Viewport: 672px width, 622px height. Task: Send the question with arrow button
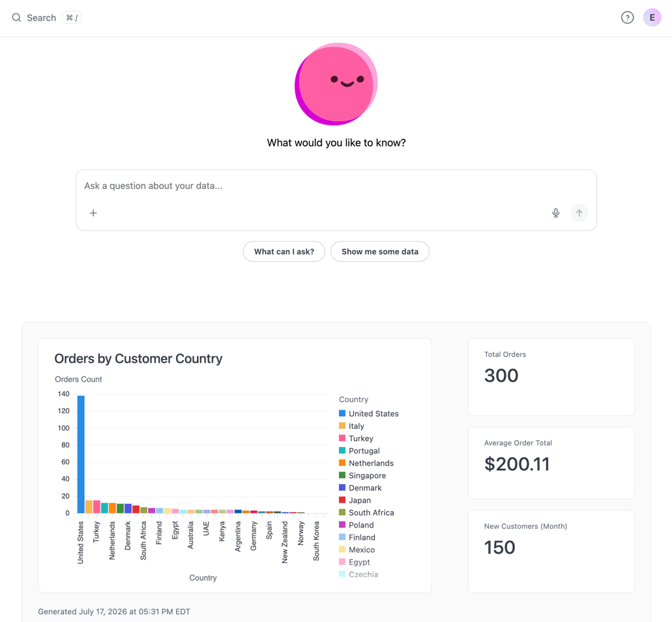click(x=579, y=213)
